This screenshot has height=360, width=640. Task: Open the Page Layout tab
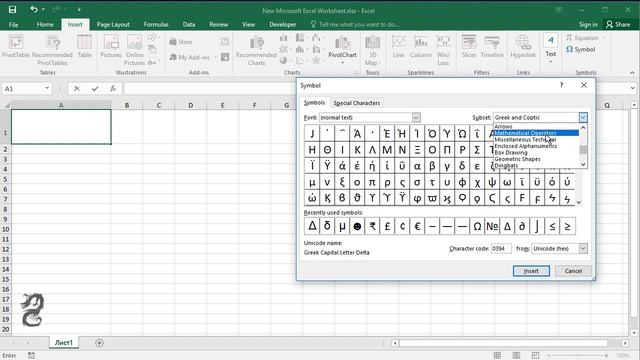point(113,24)
